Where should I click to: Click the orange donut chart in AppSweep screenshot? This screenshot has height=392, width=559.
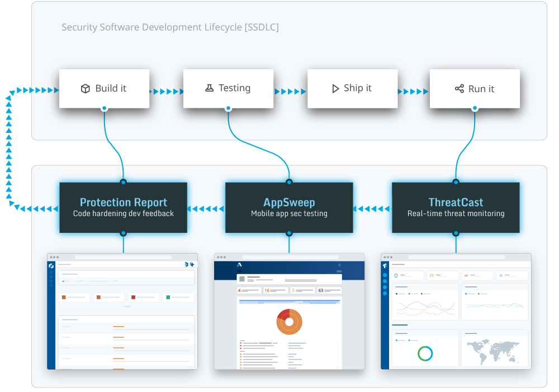pos(289,322)
